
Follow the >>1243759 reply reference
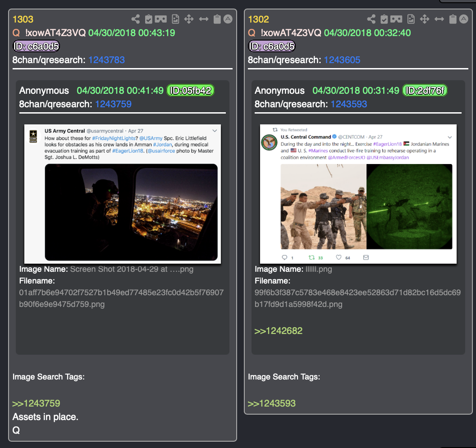[36, 403]
